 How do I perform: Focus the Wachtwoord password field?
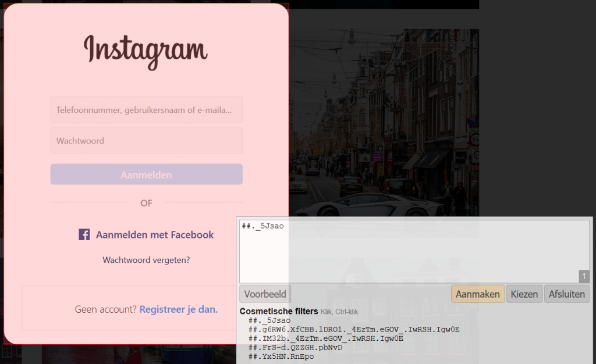coord(146,141)
